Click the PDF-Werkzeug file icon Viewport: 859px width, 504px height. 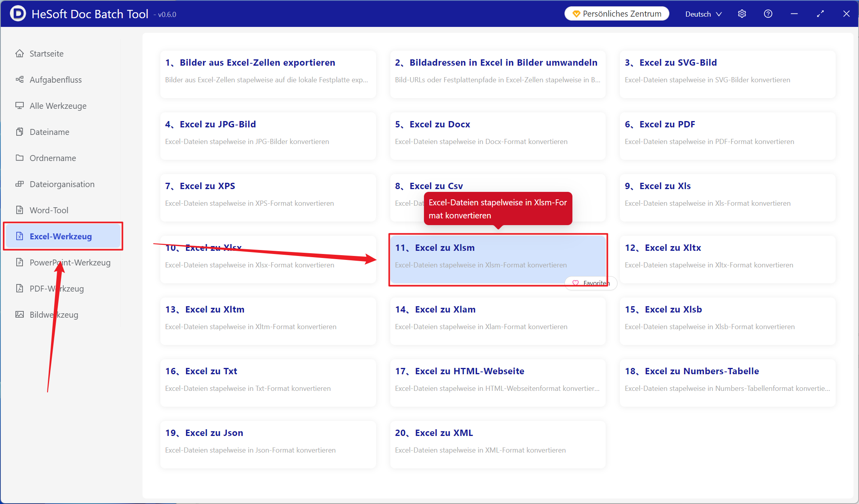tap(19, 288)
